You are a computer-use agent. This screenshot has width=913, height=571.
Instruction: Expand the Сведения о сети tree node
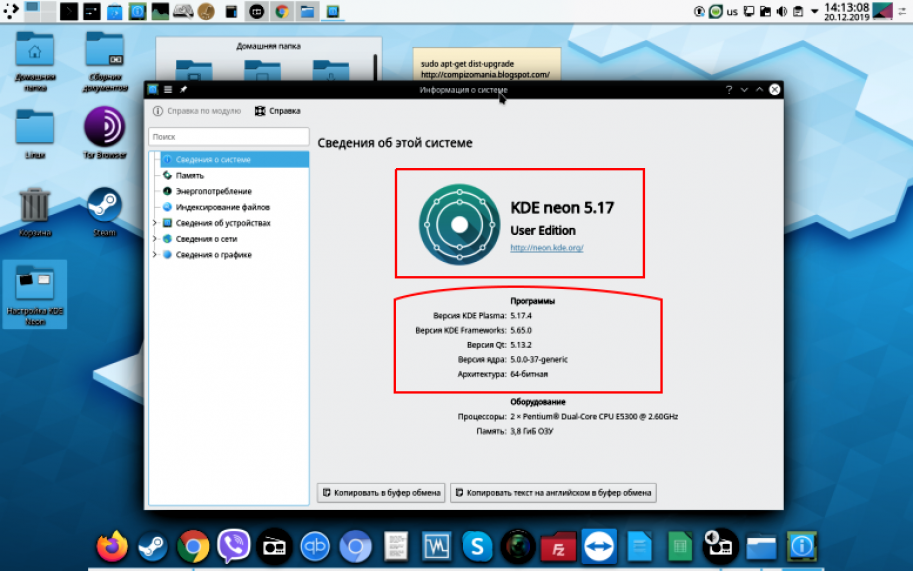point(155,239)
